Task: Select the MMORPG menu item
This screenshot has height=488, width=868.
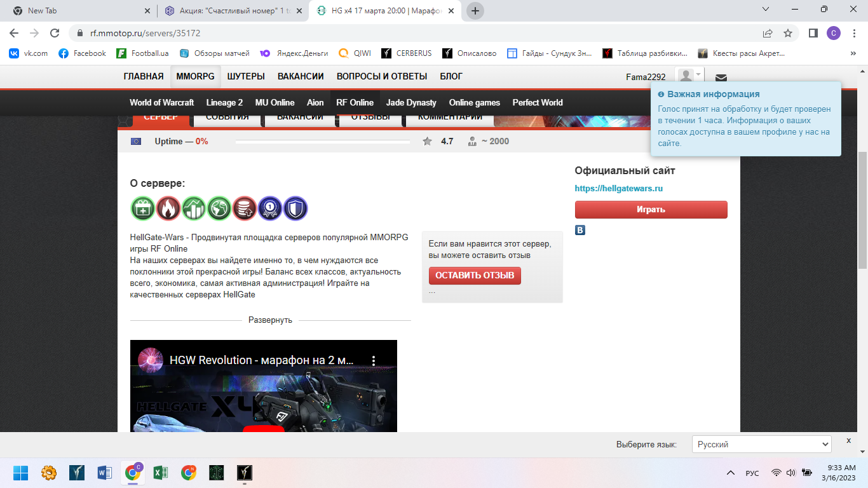Action: [196, 76]
